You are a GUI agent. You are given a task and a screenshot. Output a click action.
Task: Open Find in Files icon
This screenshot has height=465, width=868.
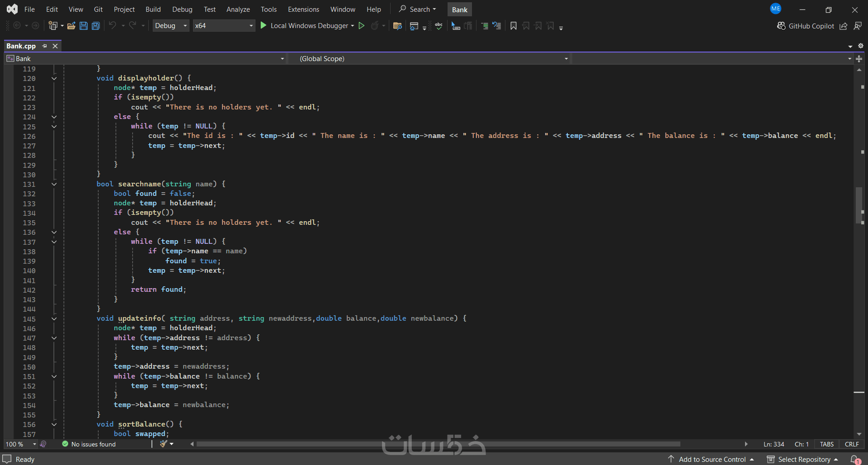point(398,26)
